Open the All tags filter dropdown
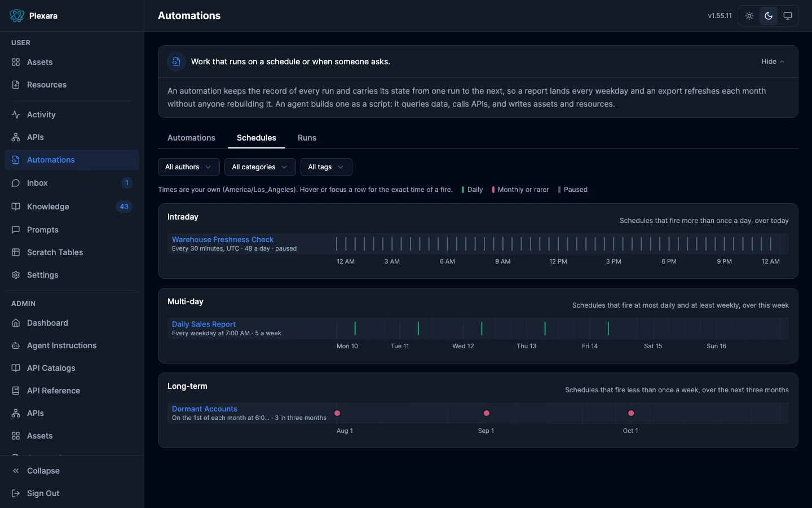The width and height of the screenshot is (812, 508). [326, 167]
